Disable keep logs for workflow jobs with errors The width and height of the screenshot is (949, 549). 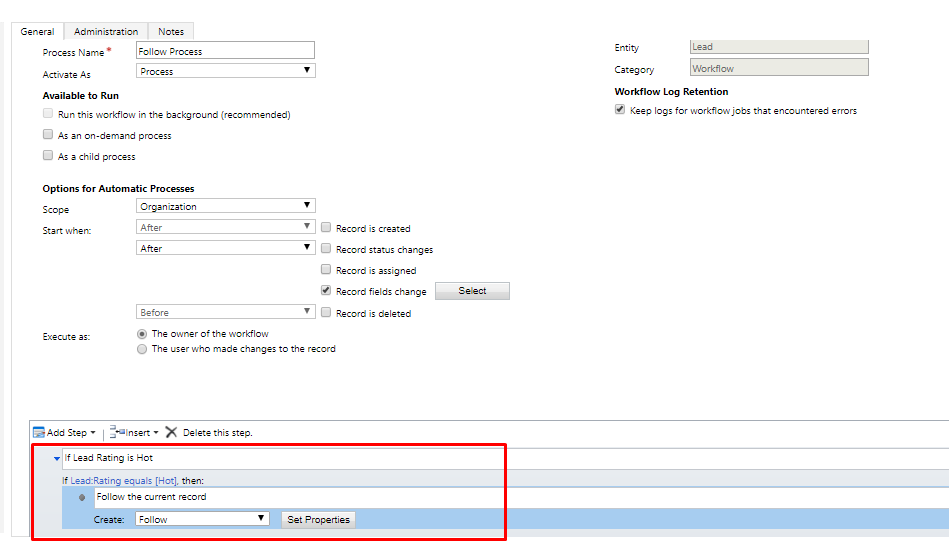click(620, 110)
